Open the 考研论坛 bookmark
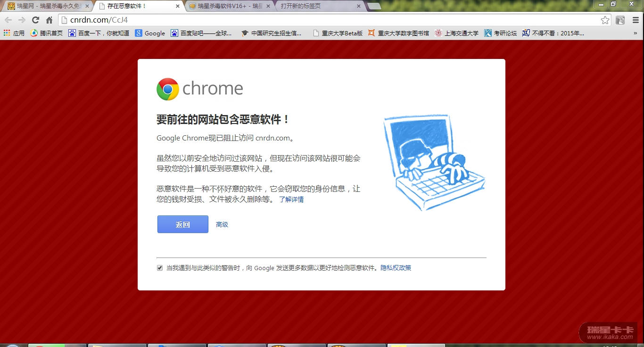Screen dimensions: 644x347 pyautogui.click(x=501, y=33)
